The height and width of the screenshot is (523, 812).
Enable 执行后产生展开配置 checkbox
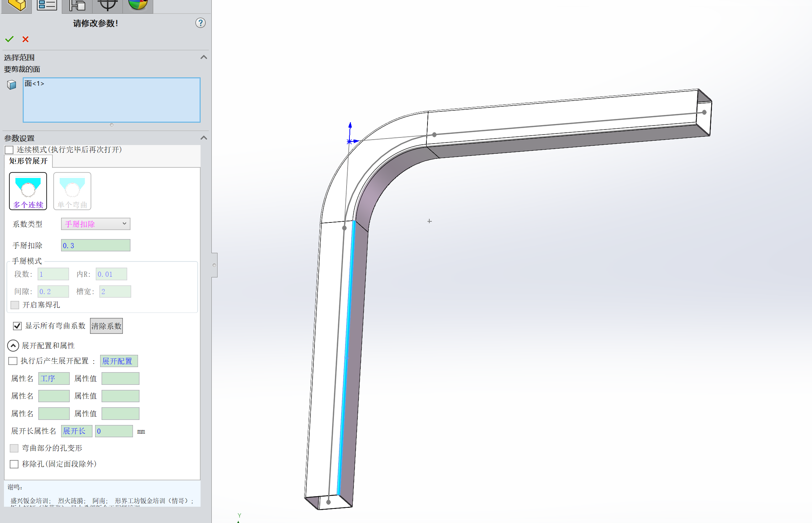click(13, 361)
